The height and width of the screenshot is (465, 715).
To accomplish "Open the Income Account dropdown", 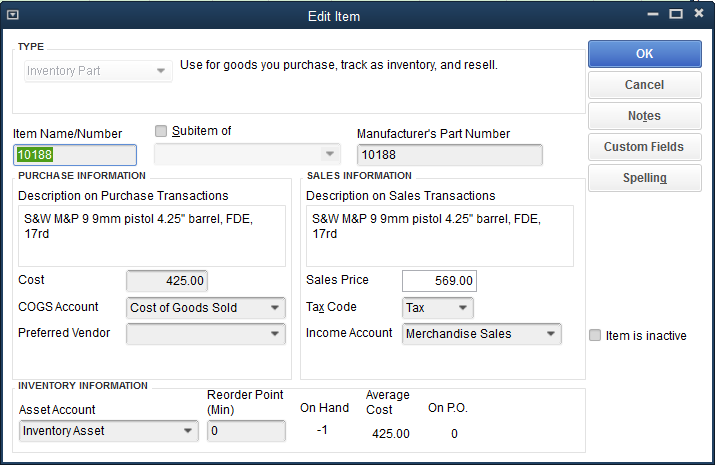I will coord(482,334).
